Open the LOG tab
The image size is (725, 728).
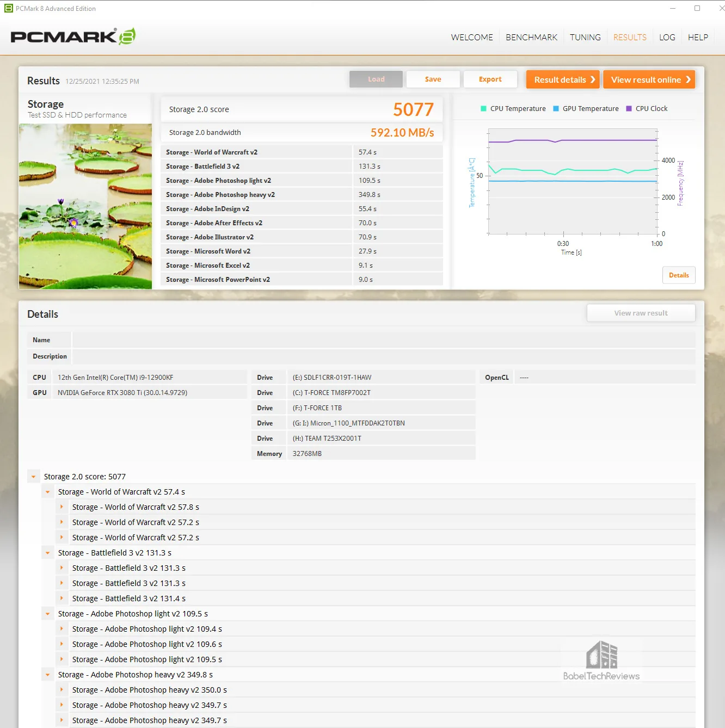(x=667, y=37)
